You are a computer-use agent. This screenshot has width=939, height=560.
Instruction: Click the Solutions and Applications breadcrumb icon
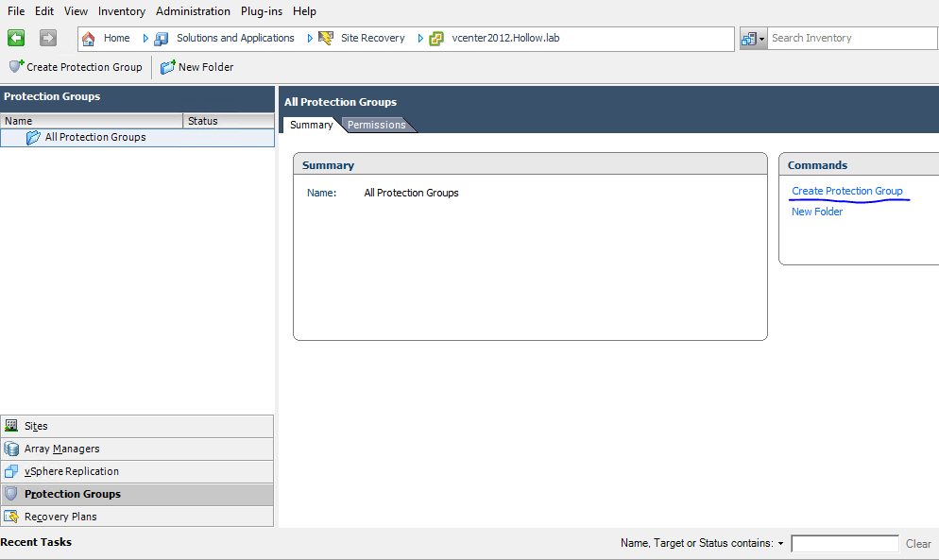coord(162,39)
